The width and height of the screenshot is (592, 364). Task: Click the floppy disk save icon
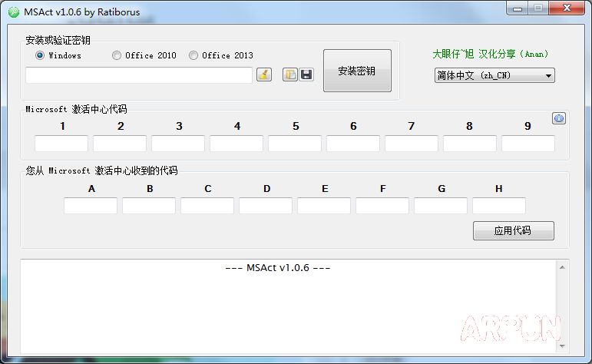pyautogui.click(x=306, y=74)
